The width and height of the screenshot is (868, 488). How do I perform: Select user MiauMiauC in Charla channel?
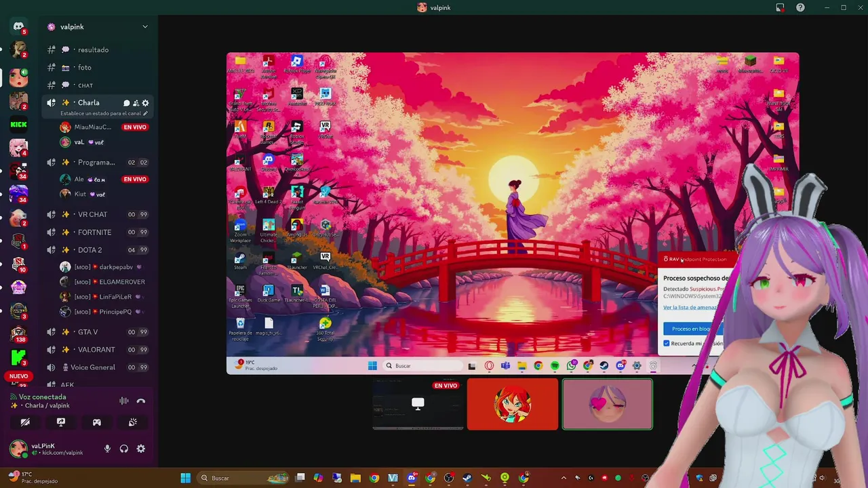pos(93,127)
